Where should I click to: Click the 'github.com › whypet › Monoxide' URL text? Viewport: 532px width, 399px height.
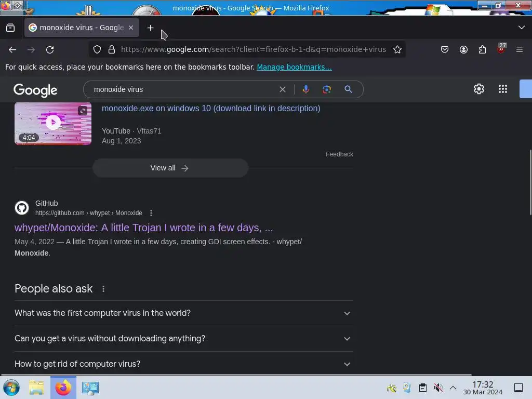click(x=89, y=213)
